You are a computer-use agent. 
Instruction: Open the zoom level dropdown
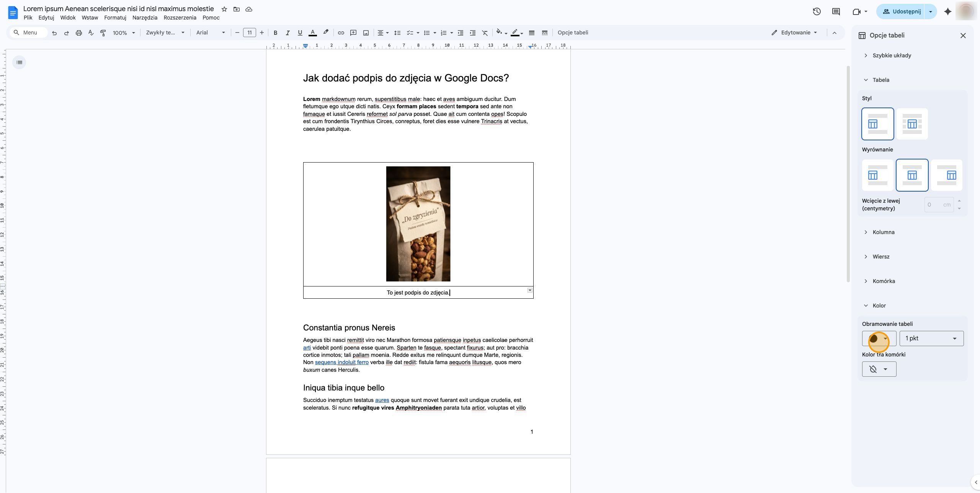(x=124, y=33)
